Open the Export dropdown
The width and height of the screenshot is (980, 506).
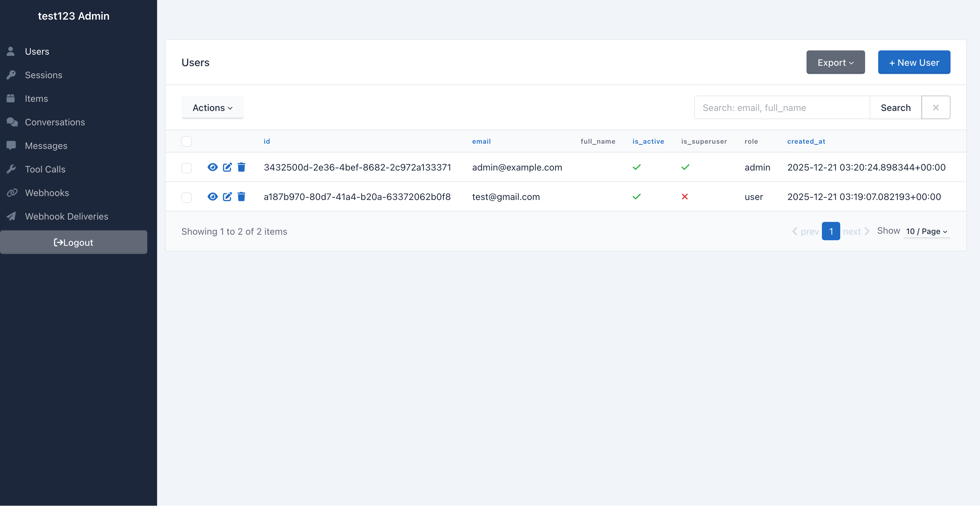point(835,63)
